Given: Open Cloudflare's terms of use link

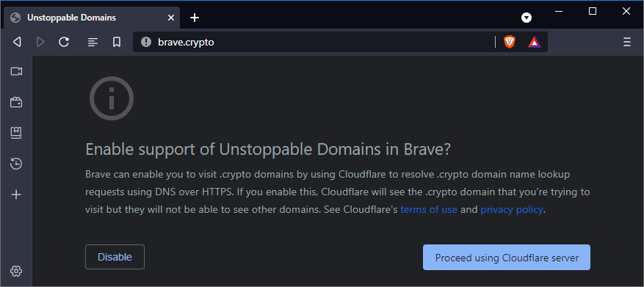Looking at the screenshot, I should click(428, 210).
